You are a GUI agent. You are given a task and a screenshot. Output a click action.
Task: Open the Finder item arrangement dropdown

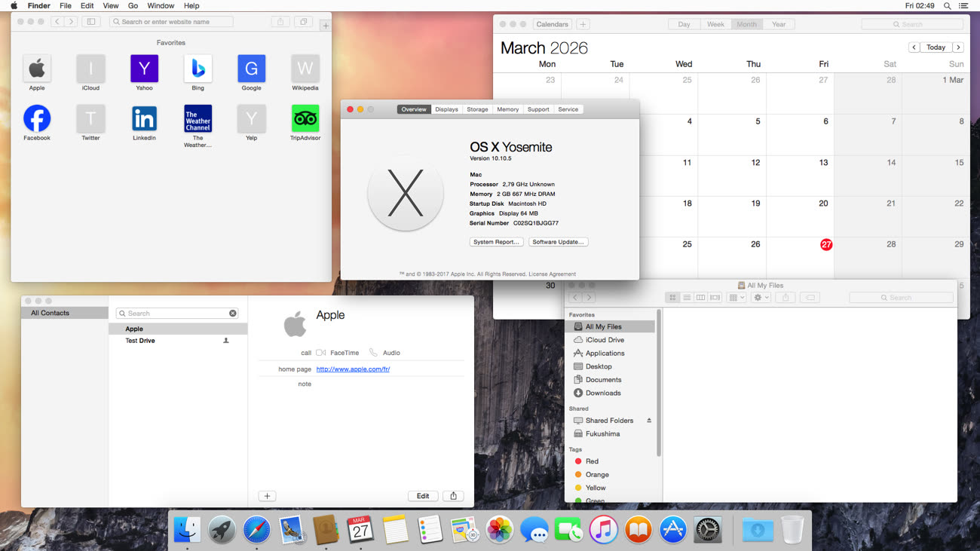coord(737,298)
